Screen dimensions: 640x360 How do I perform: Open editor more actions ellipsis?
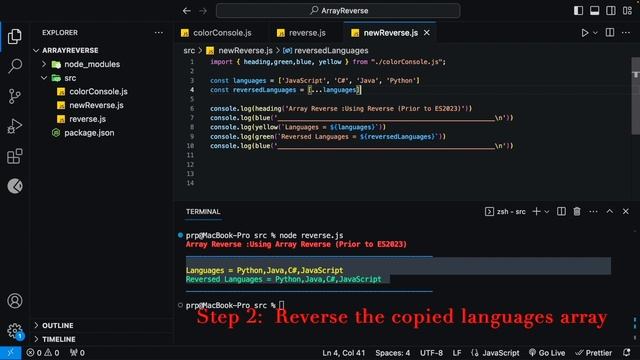(x=626, y=33)
